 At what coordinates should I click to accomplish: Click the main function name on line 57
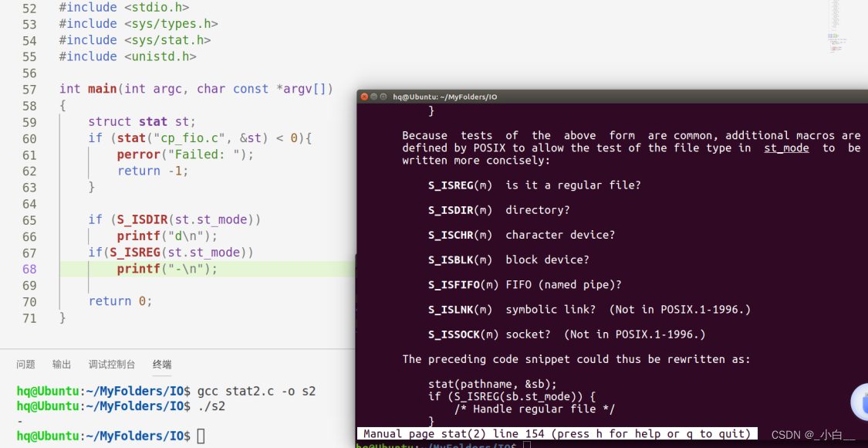point(103,89)
